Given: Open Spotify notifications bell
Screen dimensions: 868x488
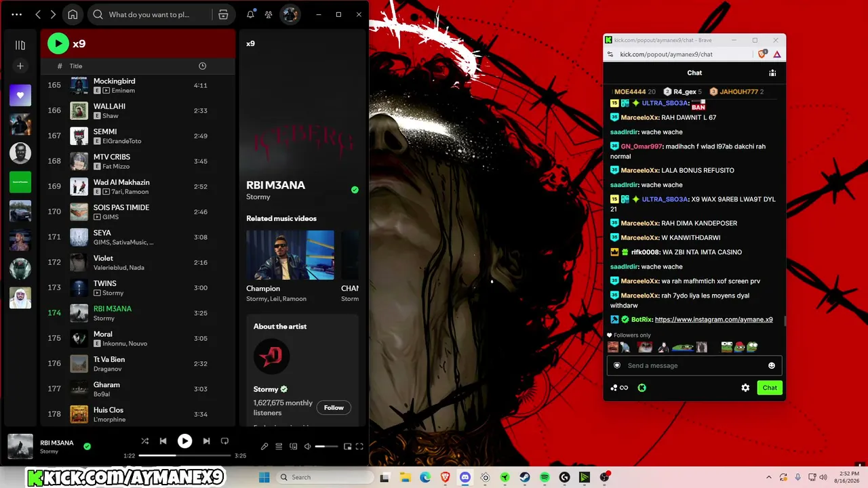Looking at the screenshot, I should 250,14.
